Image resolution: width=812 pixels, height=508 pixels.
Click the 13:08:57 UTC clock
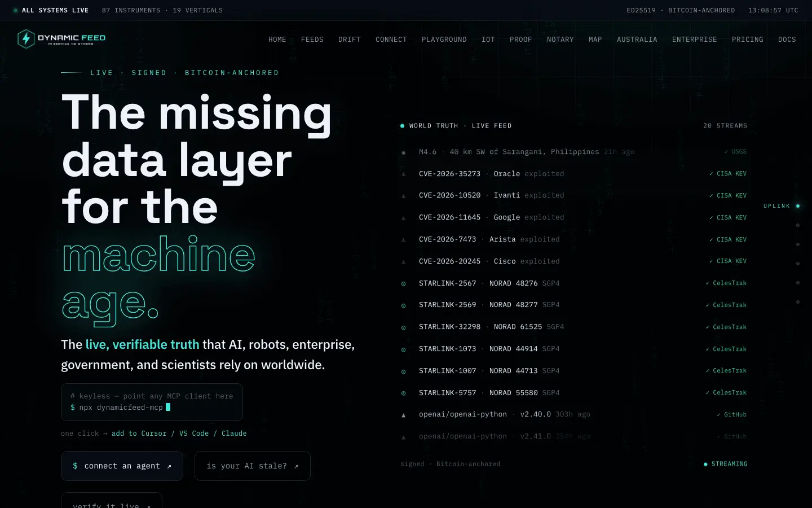pyautogui.click(x=773, y=10)
